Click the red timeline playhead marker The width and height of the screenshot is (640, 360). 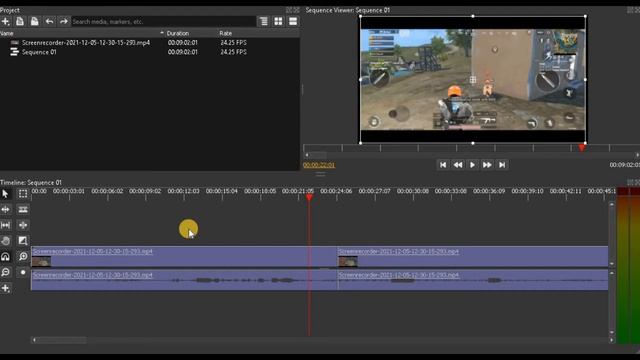click(309, 198)
